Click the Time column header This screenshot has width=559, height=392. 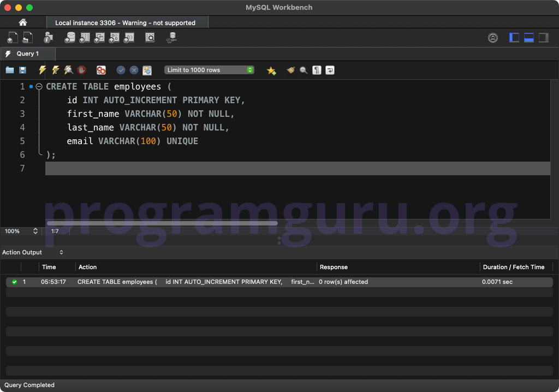click(49, 267)
